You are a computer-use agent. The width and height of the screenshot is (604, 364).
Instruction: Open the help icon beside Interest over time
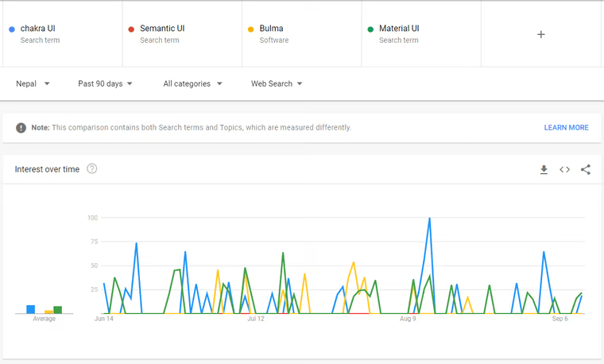click(x=91, y=168)
